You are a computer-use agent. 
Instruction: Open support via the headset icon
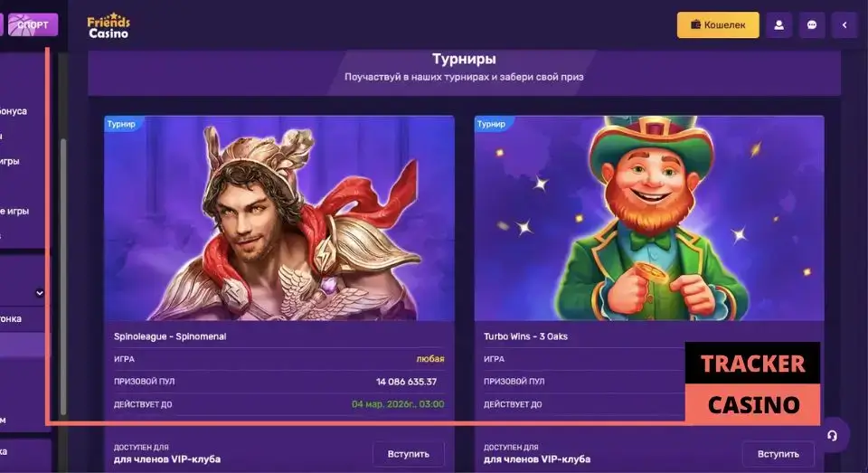tap(832, 436)
